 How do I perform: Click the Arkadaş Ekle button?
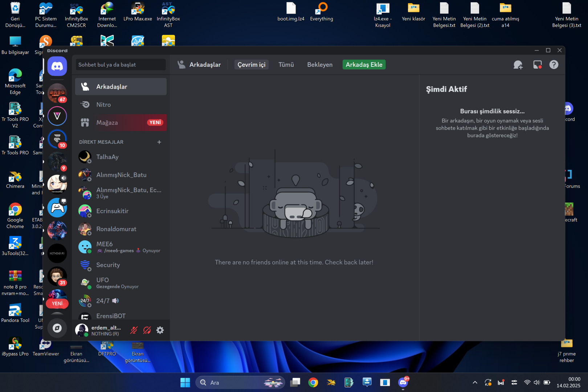click(x=364, y=65)
